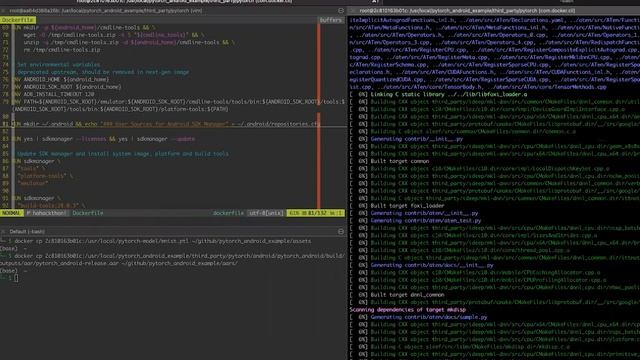Click the utf-8[unix] encoding indicator
Viewport: 640px width, 360px height.
pos(266,213)
